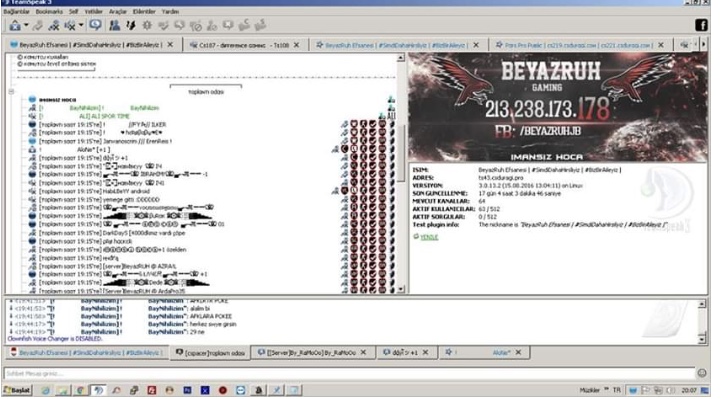723x399 pixels.
Task: Click the IMANSIZ HOCA channel status icon
Action: [x=32, y=100]
